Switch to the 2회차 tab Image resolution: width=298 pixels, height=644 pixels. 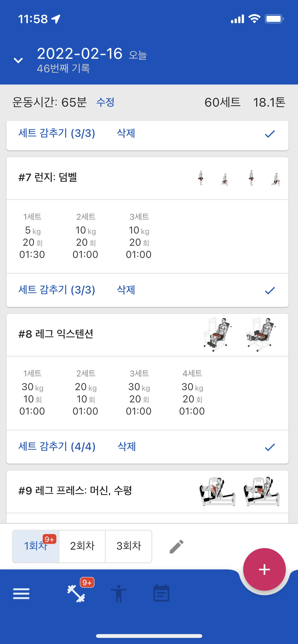click(x=82, y=546)
